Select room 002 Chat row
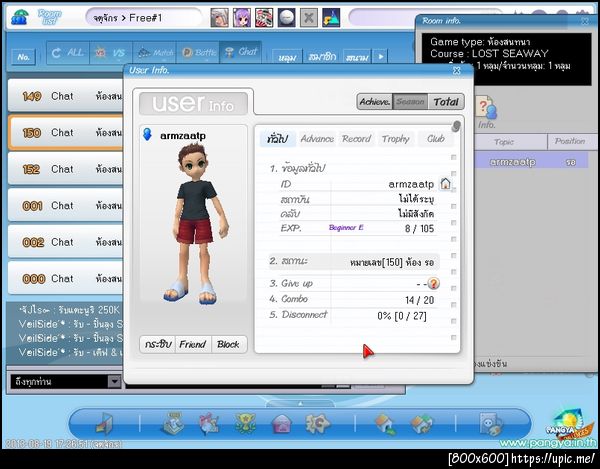Image resolution: width=600 pixels, height=469 pixels. point(66,242)
